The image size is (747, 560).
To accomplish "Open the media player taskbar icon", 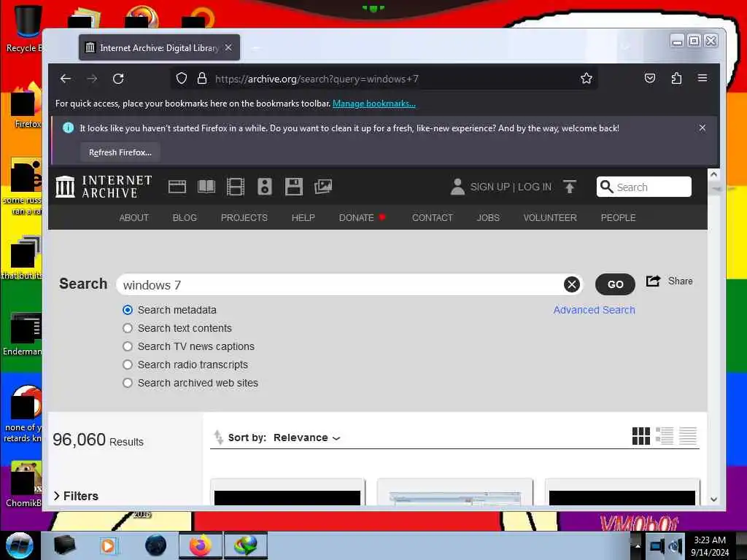I will 108,545.
